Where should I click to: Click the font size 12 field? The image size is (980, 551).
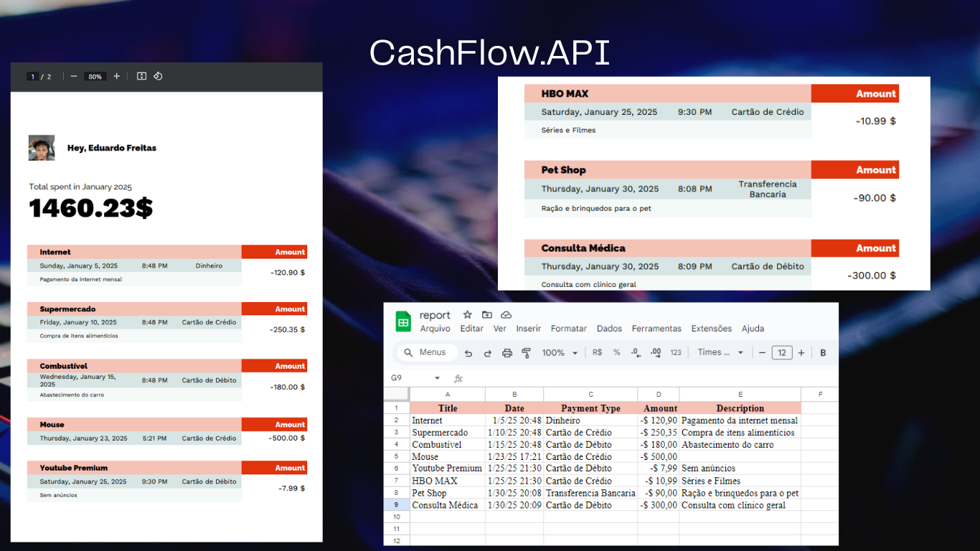781,352
